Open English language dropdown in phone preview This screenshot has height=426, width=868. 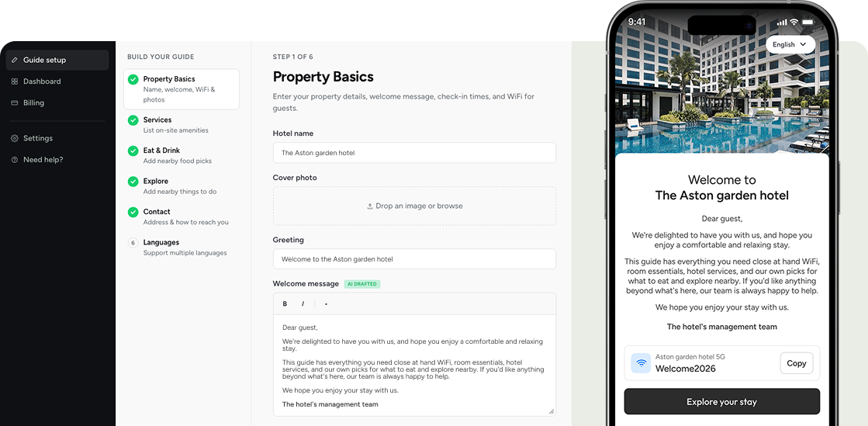pyautogui.click(x=790, y=45)
